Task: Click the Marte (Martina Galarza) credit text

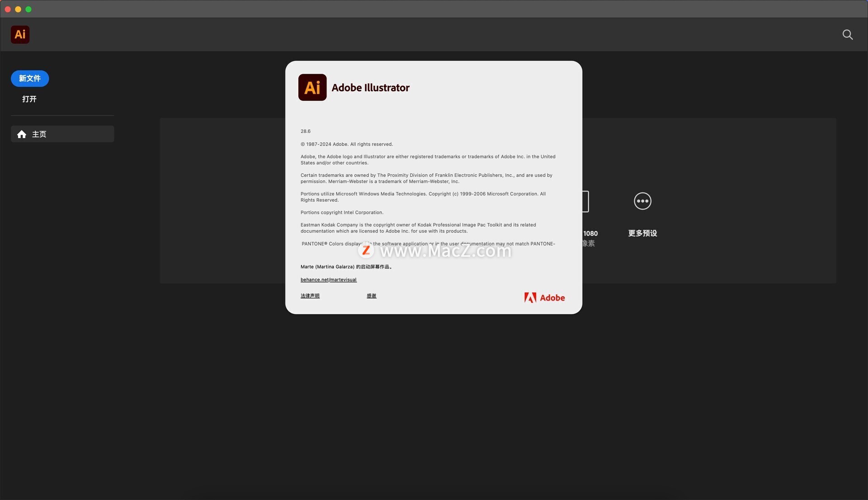Action: click(346, 267)
